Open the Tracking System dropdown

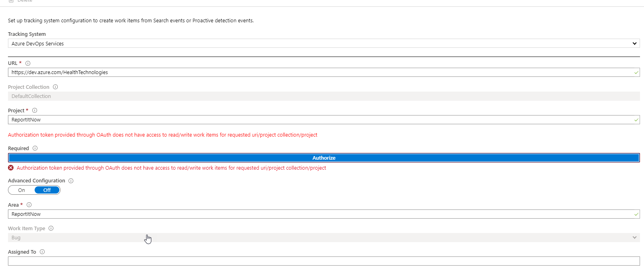324,43
